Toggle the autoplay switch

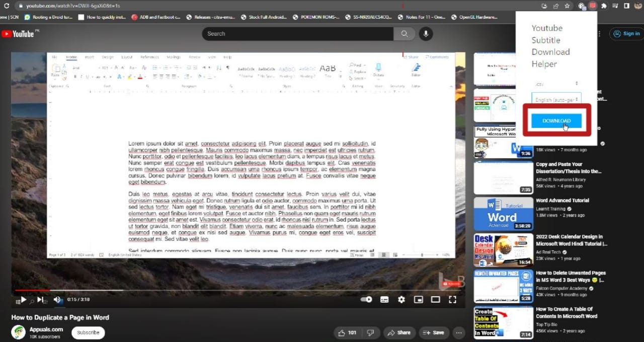click(366, 300)
